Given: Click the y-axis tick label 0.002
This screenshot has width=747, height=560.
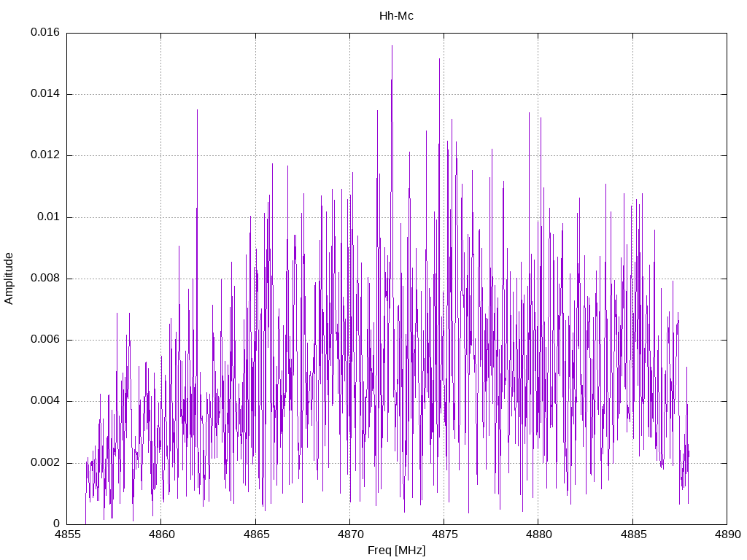Looking at the screenshot, I should click(x=45, y=462).
